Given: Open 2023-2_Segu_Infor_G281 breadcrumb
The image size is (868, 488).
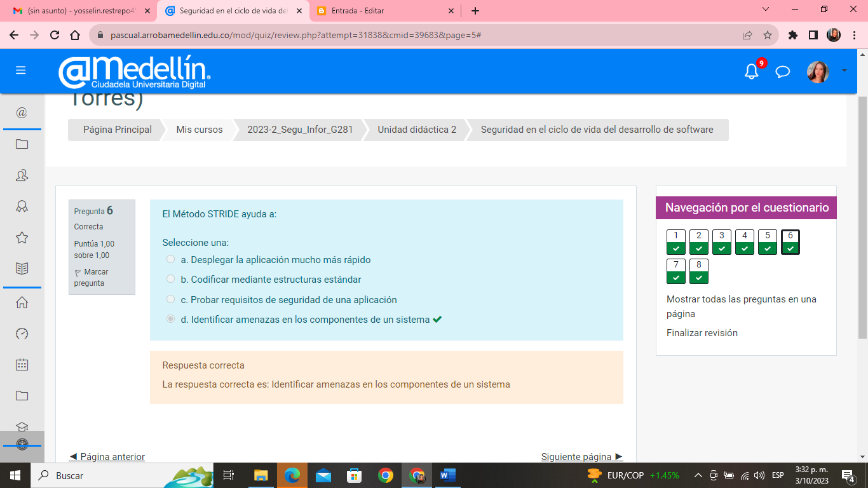Looking at the screenshot, I should pos(300,130).
